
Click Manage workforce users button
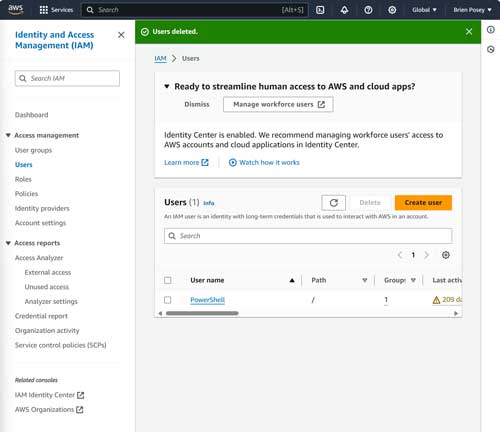click(x=278, y=105)
